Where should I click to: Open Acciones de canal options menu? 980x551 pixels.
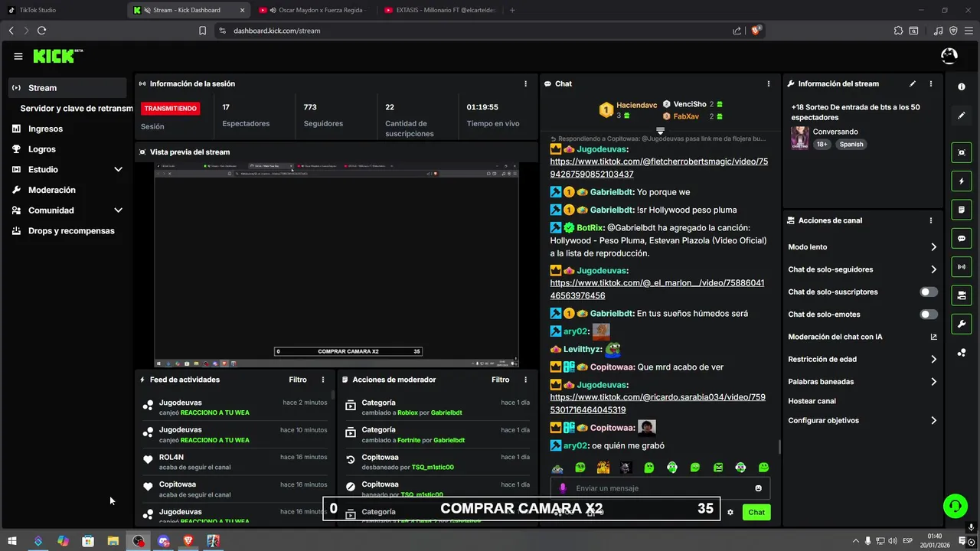point(931,220)
